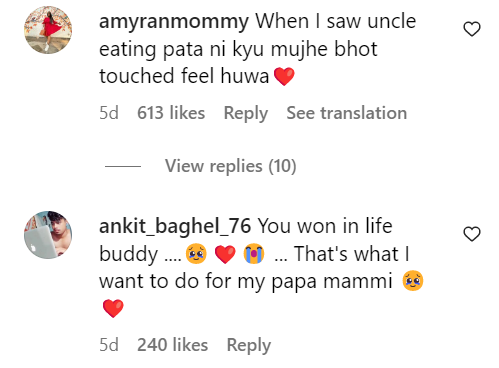Visit the amyranmommy username link
Viewport: 499px width, 368px height.
(174, 22)
